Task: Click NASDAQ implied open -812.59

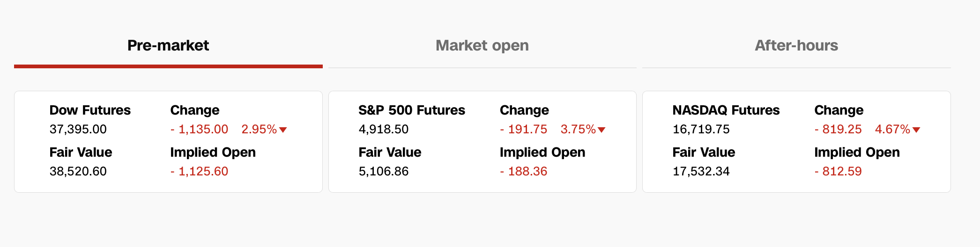Action: (838, 171)
